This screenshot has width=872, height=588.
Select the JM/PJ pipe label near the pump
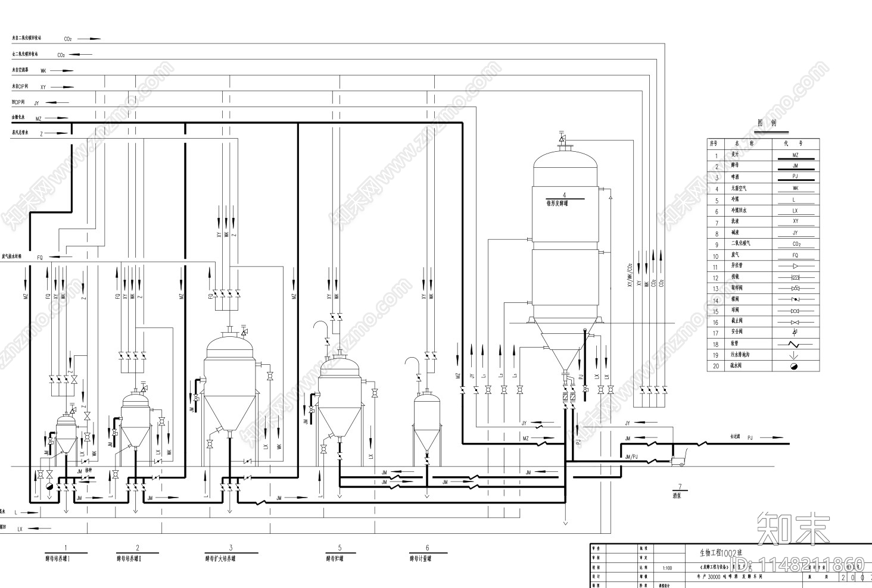631,456
